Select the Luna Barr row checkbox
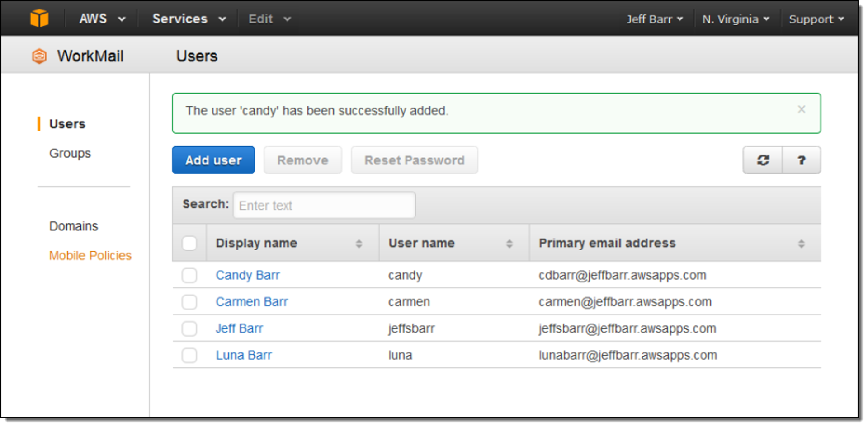 (x=189, y=355)
